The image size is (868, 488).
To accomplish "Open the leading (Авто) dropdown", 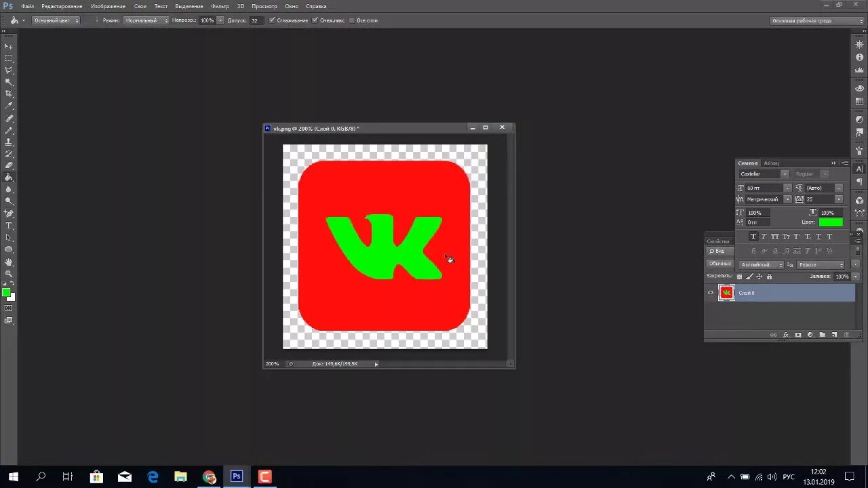I will 839,188.
